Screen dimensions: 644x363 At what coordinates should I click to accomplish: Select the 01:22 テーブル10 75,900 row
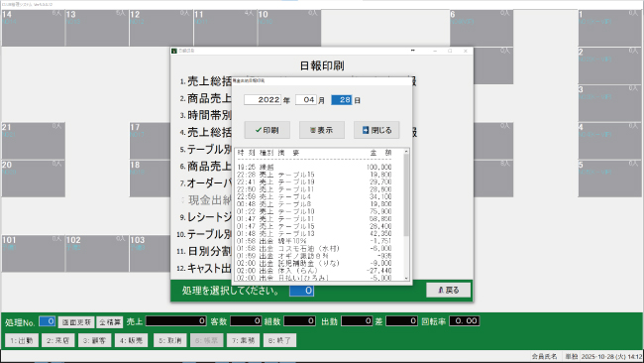coord(314,211)
